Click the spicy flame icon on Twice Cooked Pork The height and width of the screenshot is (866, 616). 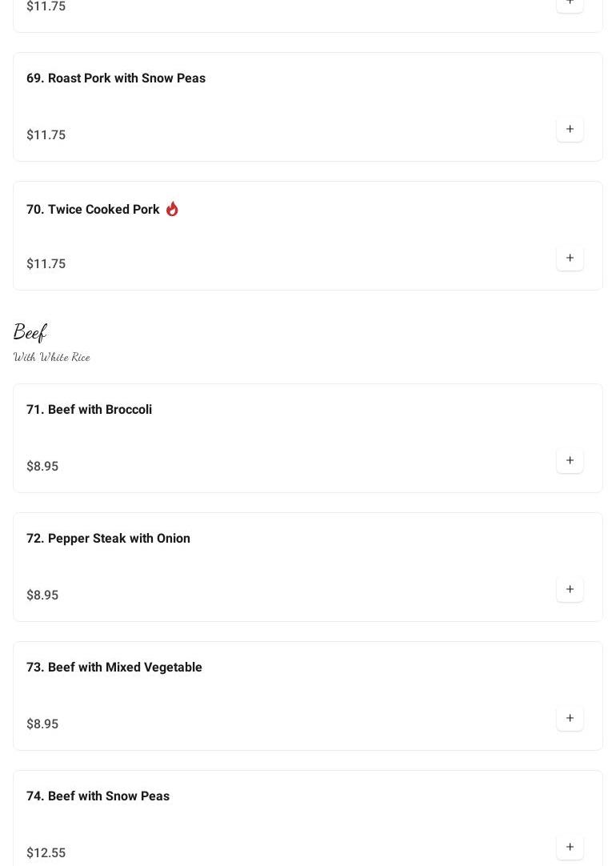pyautogui.click(x=172, y=209)
